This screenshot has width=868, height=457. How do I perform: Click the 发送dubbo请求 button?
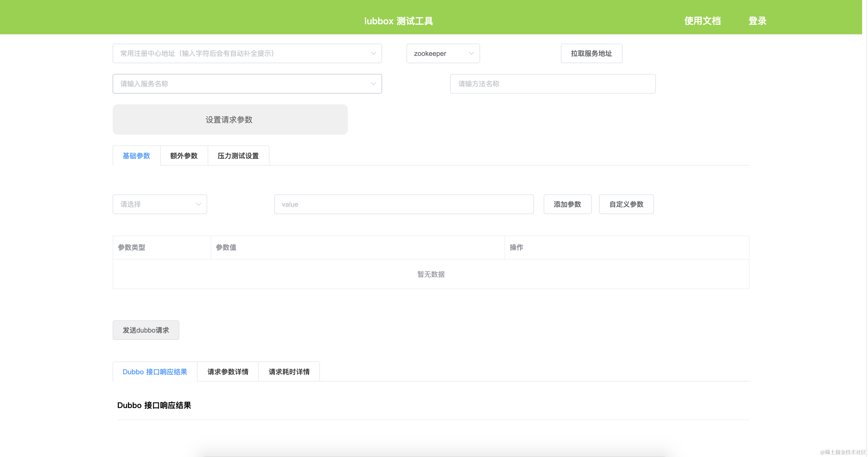click(146, 330)
